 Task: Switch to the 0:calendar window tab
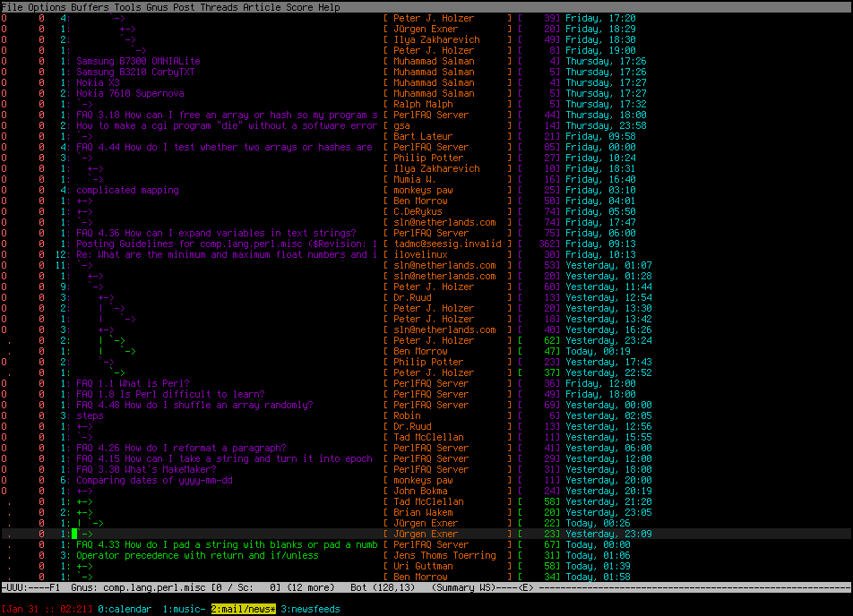click(125, 609)
